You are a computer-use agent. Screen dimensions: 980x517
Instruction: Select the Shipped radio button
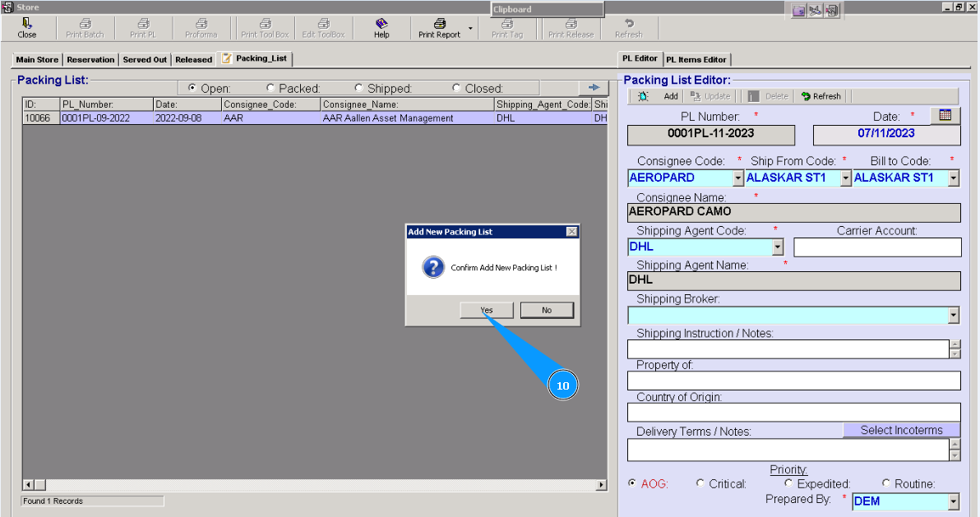click(358, 87)
